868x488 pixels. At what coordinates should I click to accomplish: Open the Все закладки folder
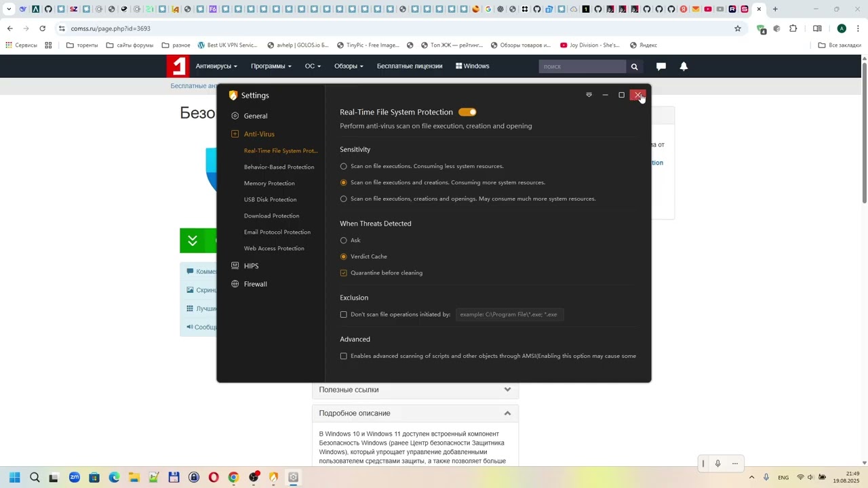point(840,45)
